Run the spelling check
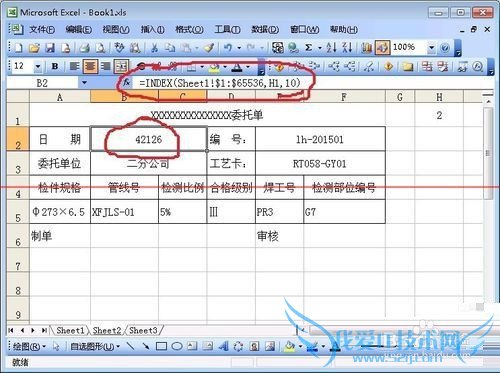The image size is (500, 373). click(x=119, y=48)
